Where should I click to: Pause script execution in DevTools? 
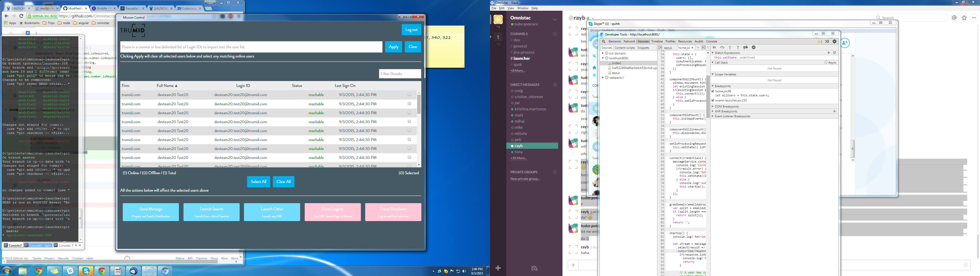pyautogui.click(x=714, y=48)
